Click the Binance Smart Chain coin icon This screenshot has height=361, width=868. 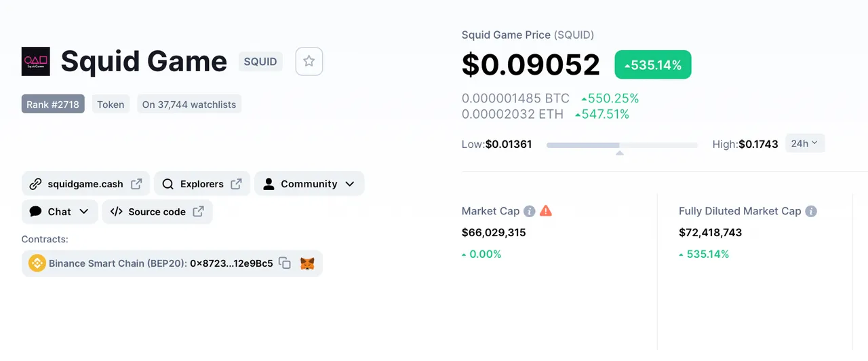click(37, 263)
